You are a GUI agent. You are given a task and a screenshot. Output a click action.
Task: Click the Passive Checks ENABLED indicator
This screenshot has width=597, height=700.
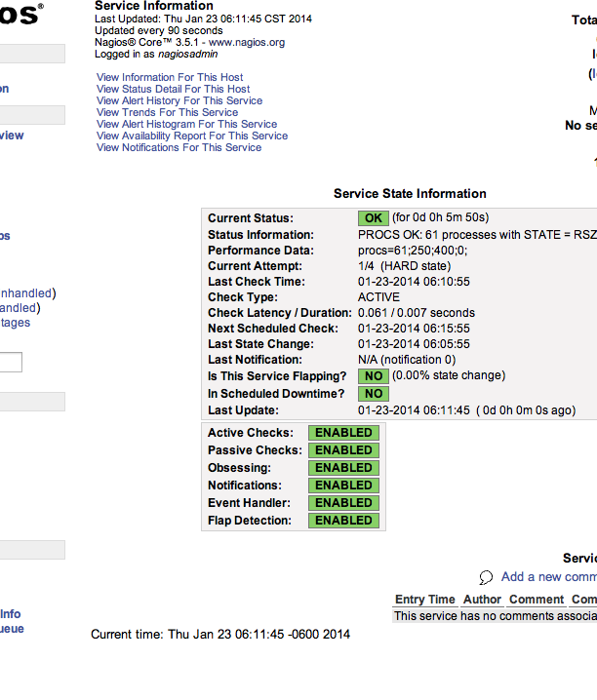point(343,450)
